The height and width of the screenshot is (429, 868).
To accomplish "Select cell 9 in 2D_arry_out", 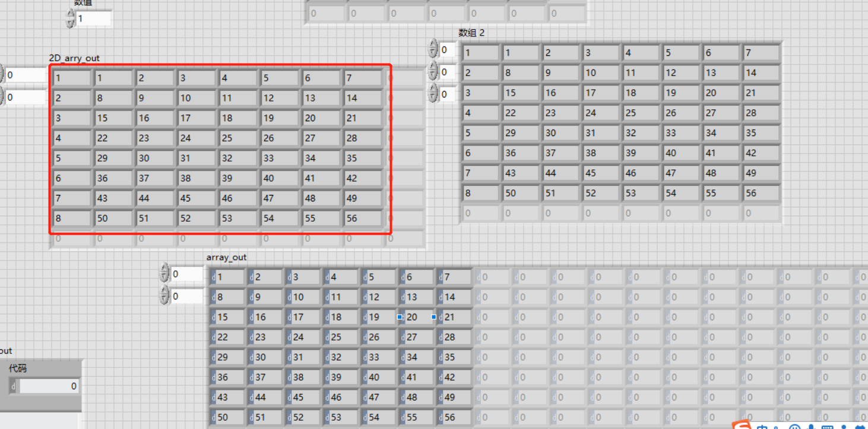I will pos(155,98).
